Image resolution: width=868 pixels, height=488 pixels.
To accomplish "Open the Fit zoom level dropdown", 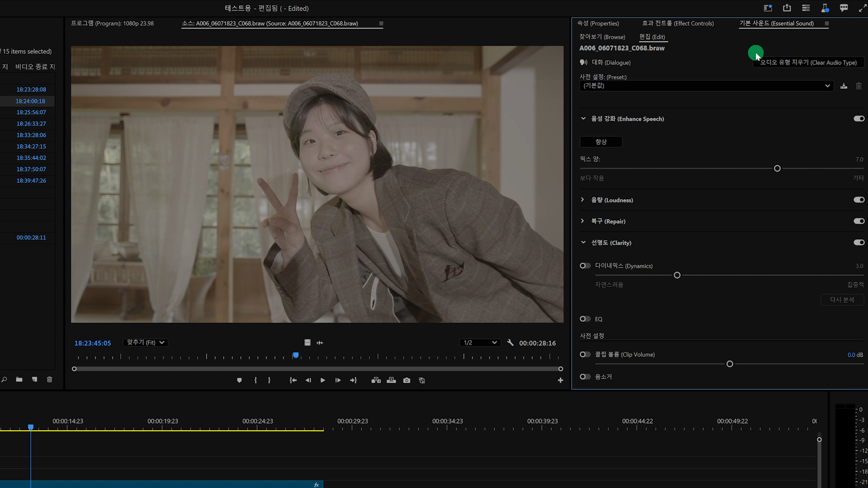I will tap(146, 343).
